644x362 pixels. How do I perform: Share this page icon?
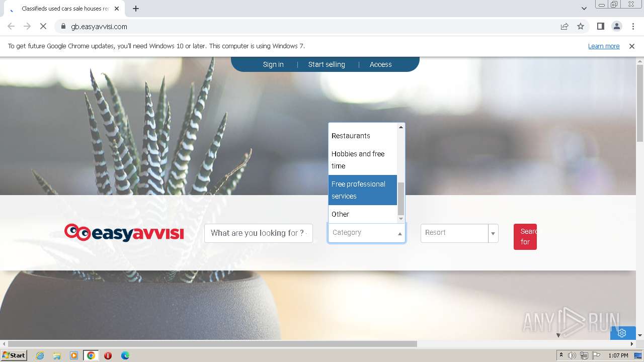point(565,27)
